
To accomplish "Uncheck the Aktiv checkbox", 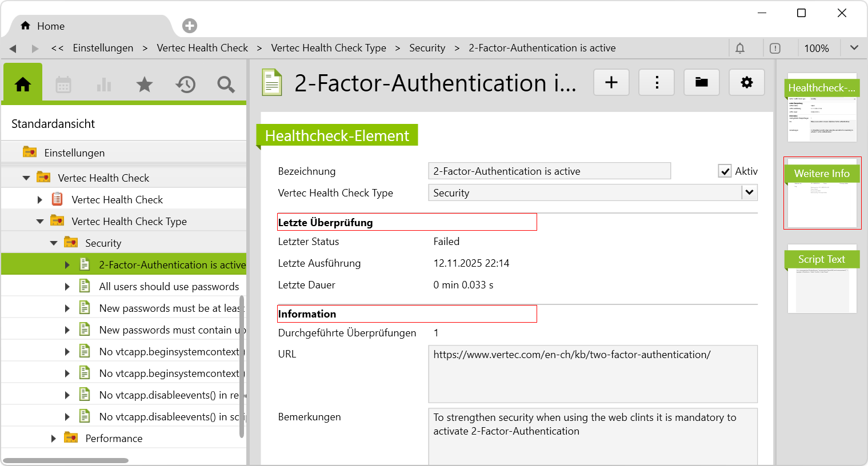I will point(725,171).
